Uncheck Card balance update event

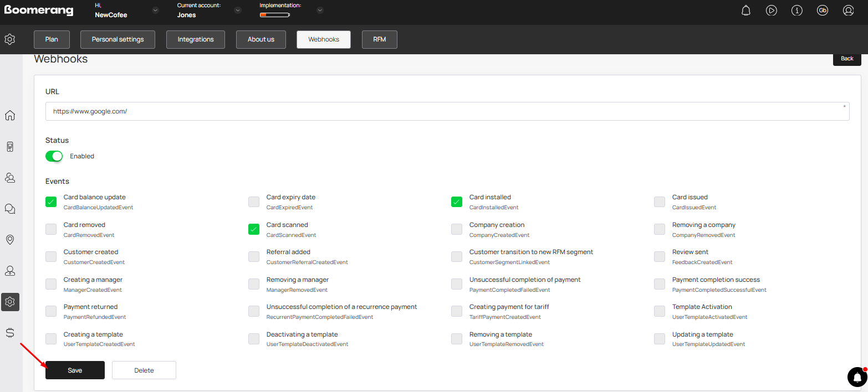pyautogui.click(x=51, y=202)
